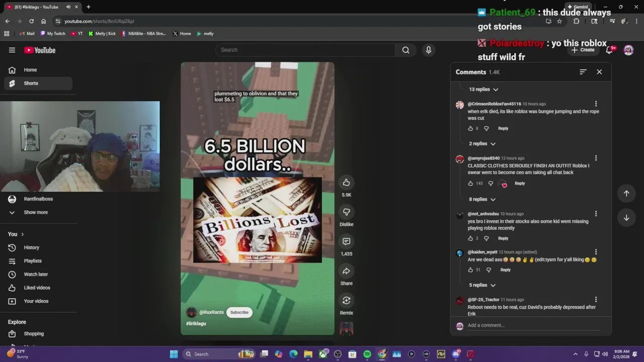Dislike the Short

(x=346, y=212)
